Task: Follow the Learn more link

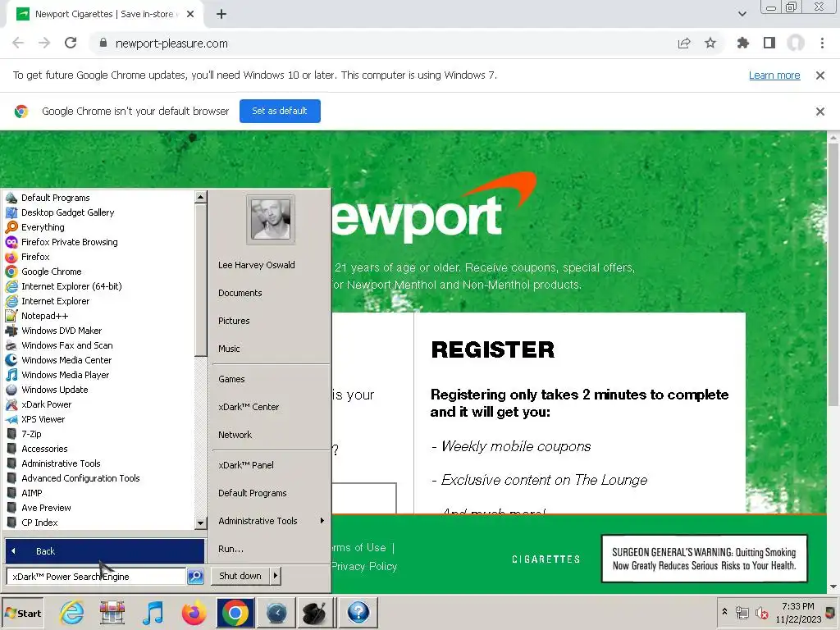Action: pyautogui.click(x=774, y=75)
